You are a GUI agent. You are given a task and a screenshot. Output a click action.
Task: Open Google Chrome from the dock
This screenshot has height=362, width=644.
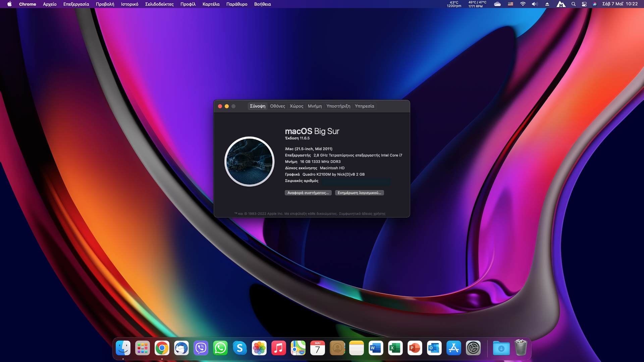(162, 348)
